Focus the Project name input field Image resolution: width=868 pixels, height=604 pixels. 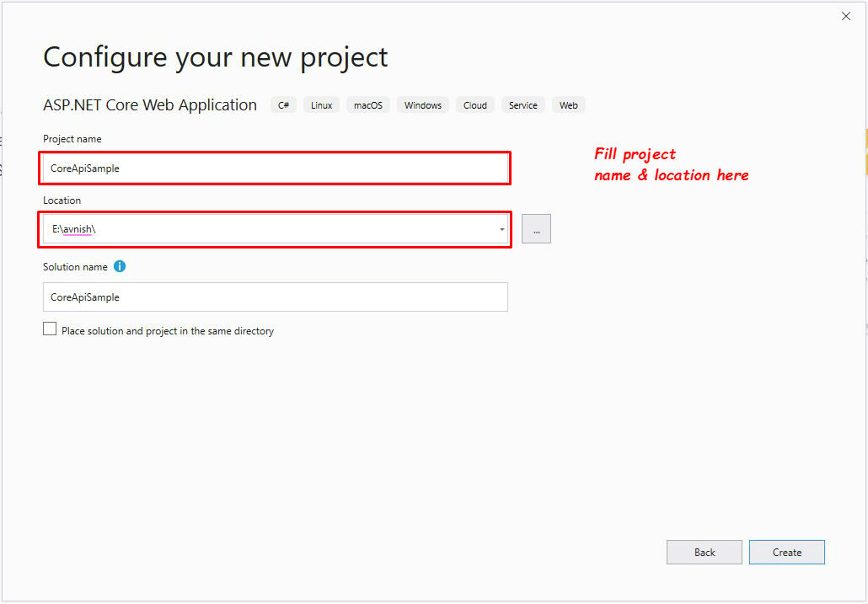click(275, 168)
